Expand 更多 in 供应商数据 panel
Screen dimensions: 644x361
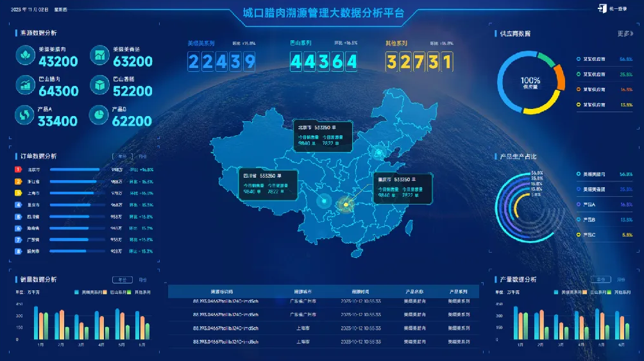coord(625,34)
